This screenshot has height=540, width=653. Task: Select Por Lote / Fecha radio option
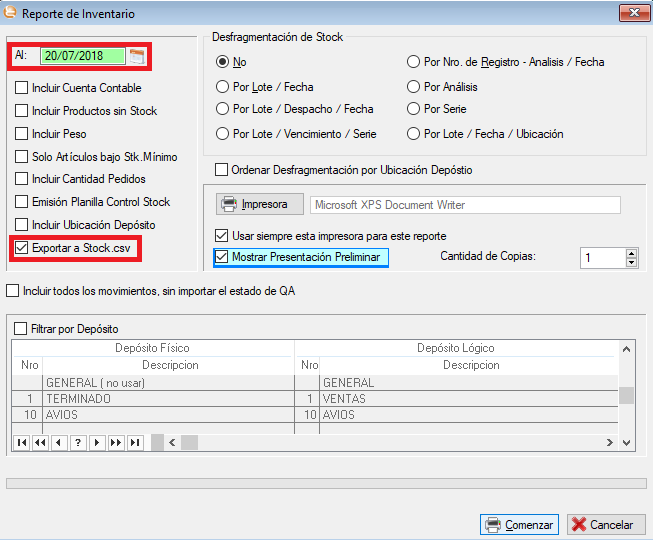[x=223, y=87]
